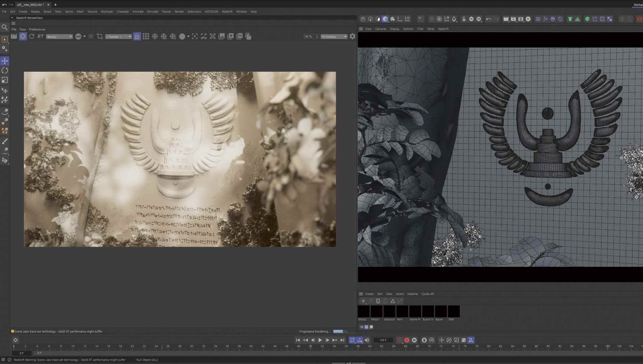Viewport: 643px width, 364px height.
Task: Open the Render camera selection dropdown
Action: coord(118,36)
